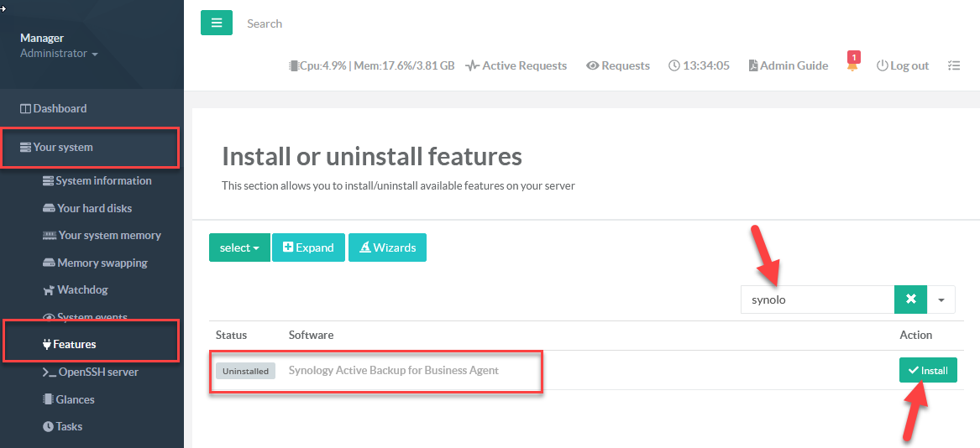This screenshot has width=980, height=448.
Task: Launch the Wizards button
Action: (387, 247)
